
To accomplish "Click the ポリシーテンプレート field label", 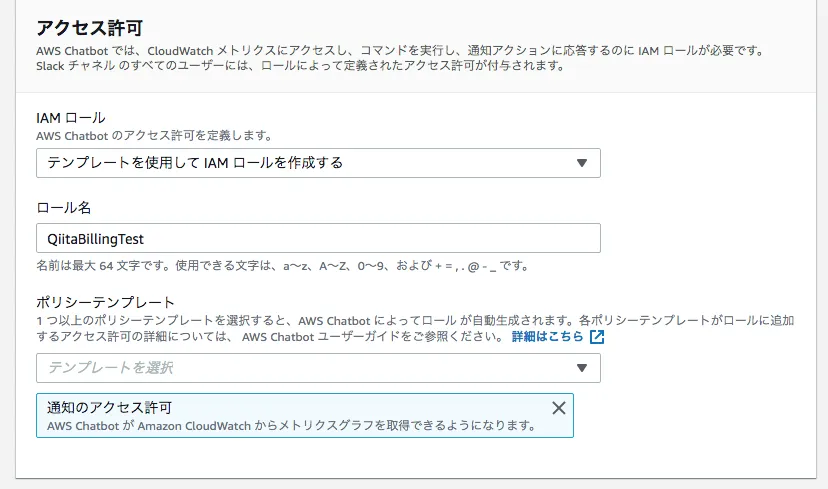I will [105, 302].
